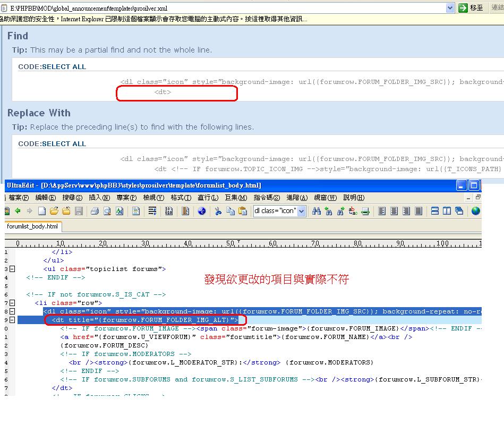The image size is (504, 424).
Task: Click the green back arrow in UltraEdit toolbar
Action: coord(18,211)
